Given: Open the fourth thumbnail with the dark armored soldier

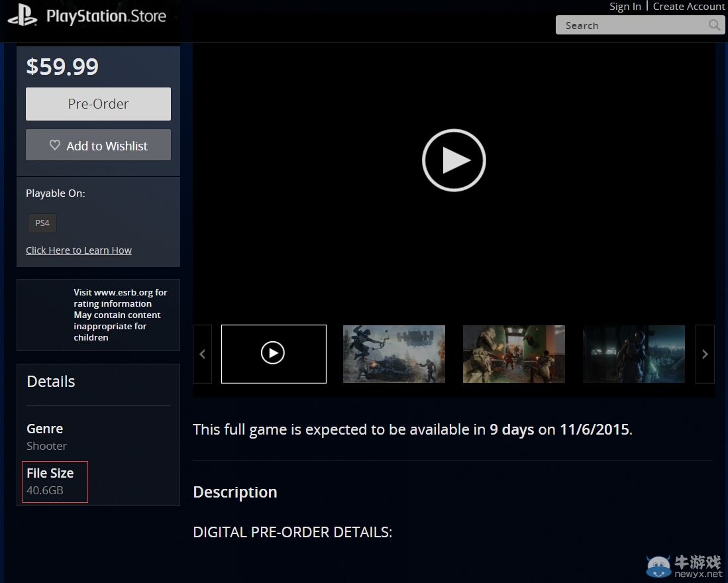Looking at the screenshot, I should (x=633, y=354).
